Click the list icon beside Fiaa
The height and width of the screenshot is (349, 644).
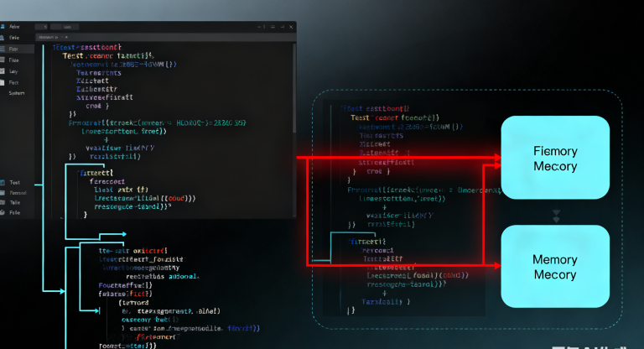click(x=4, y=60)
